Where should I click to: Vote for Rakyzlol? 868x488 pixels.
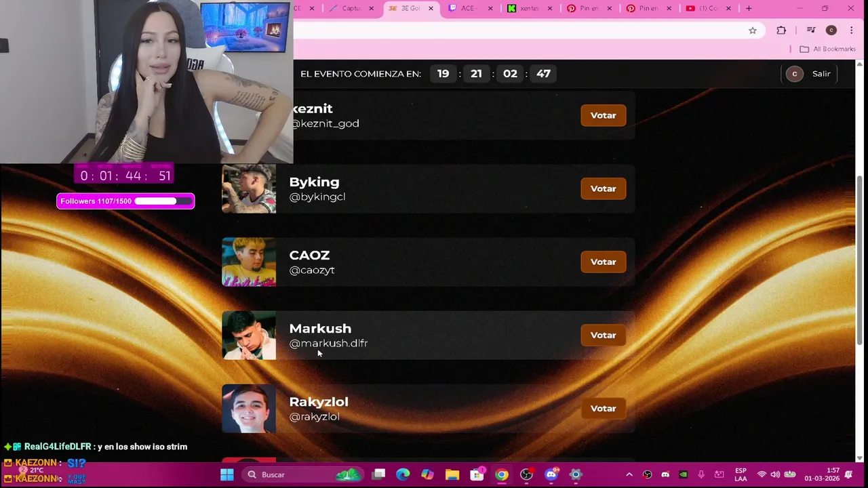pyautogui.click(x=603, y=408)
